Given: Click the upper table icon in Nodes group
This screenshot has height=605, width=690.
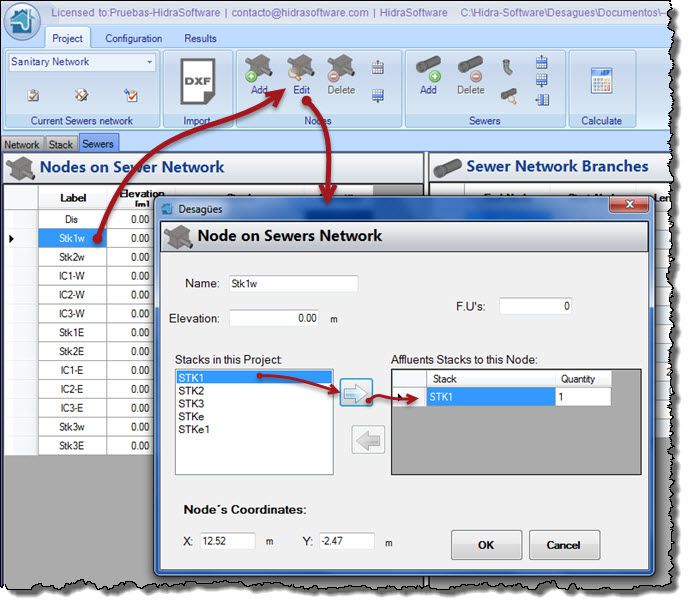Looking at the screenshot, I should coord(378,67).
